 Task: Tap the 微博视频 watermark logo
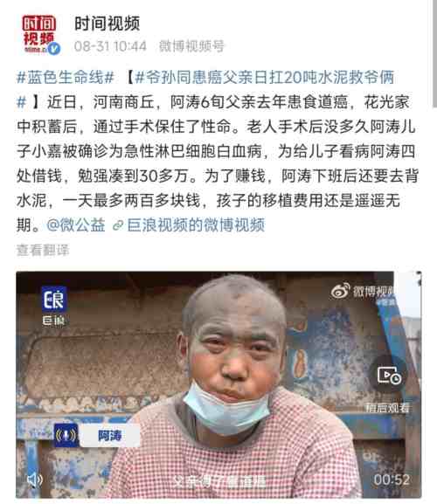(363, 292)
